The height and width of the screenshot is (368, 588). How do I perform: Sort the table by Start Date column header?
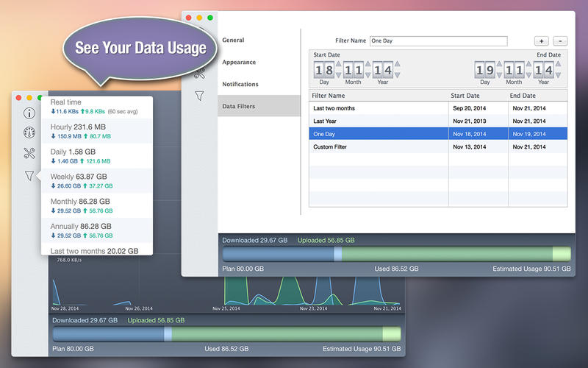pyautogui.click(x=478, y=96)
